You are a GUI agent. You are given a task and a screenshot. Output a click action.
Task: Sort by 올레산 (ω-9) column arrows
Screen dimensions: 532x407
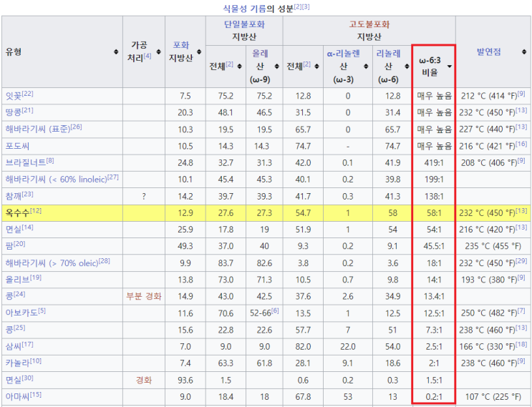click(277, 66)
